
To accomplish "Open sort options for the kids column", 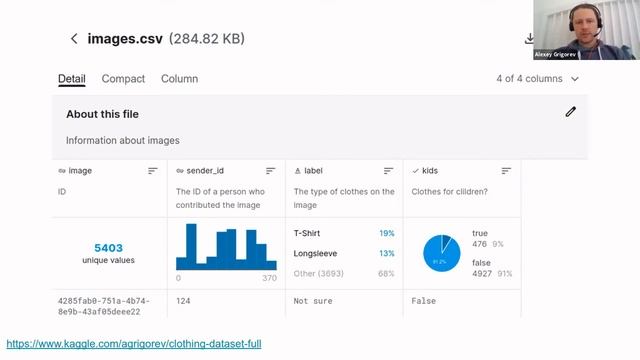I will [506, 171].
